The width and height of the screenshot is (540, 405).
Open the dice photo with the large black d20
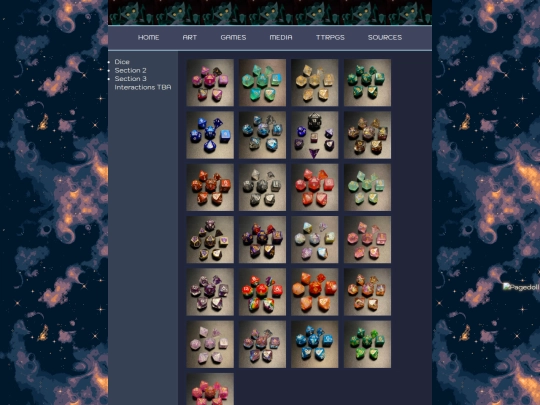315,135
